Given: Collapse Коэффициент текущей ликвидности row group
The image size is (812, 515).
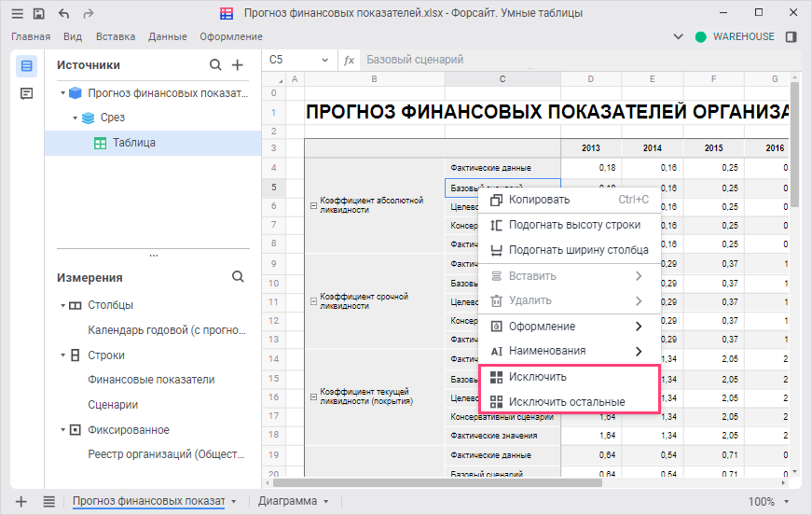Looking at the screenshot, I should point(313,397).
